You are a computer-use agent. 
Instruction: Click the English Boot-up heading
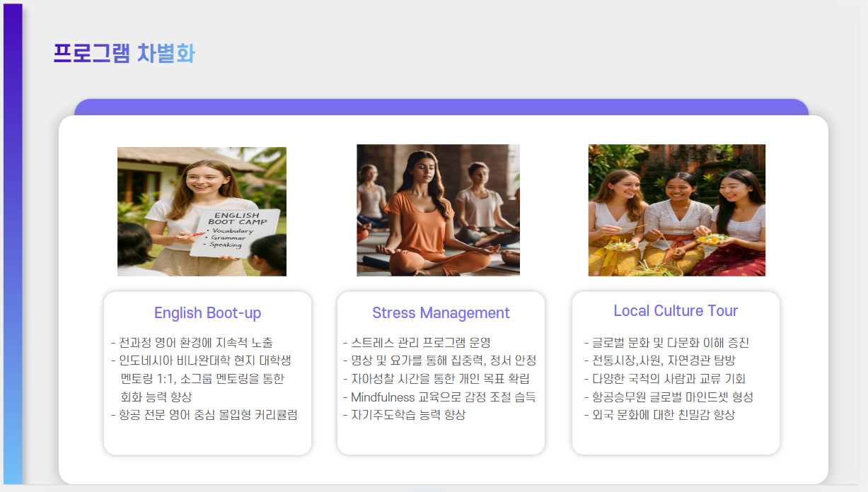tap(207, 312)
